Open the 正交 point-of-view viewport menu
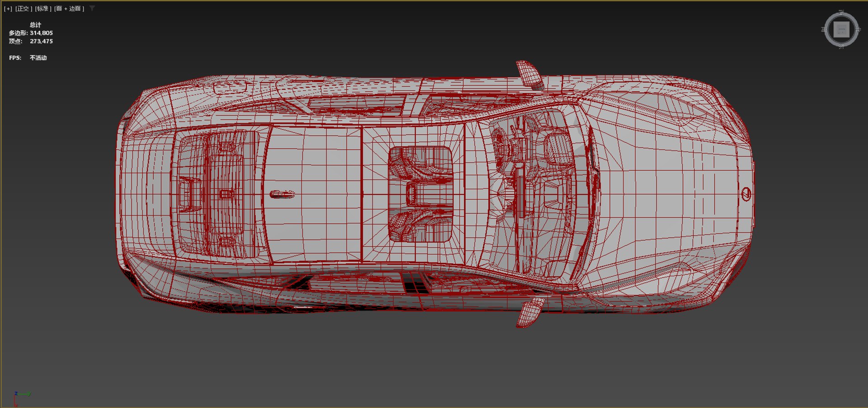 [24, 9]
